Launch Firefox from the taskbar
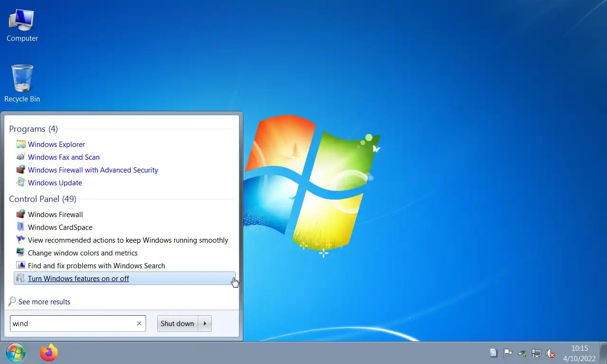607x364 pixels. (48, 353)
